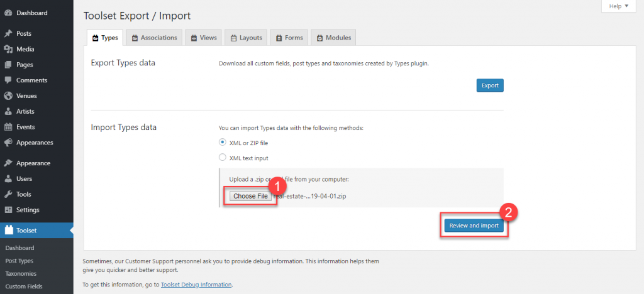
Task: Open the Forms tab
Action: point(289,37)
